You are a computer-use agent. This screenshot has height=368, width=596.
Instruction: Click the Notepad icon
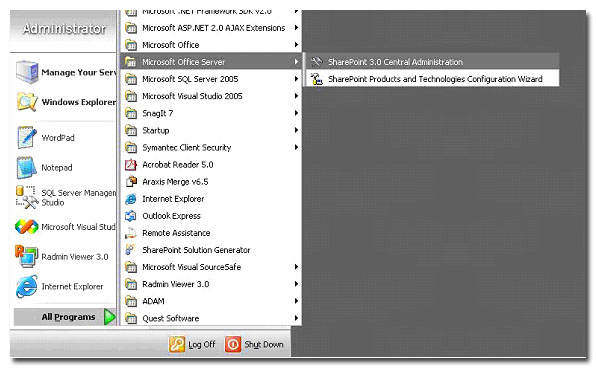(27, 167)
